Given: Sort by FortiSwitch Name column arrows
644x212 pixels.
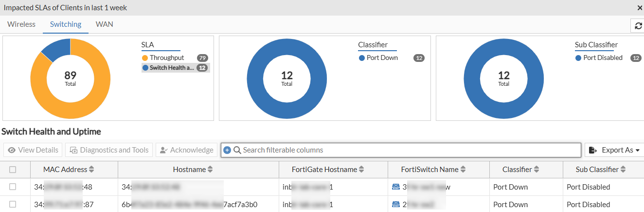Looking at the screenshot, I should (x=463, y=170).
